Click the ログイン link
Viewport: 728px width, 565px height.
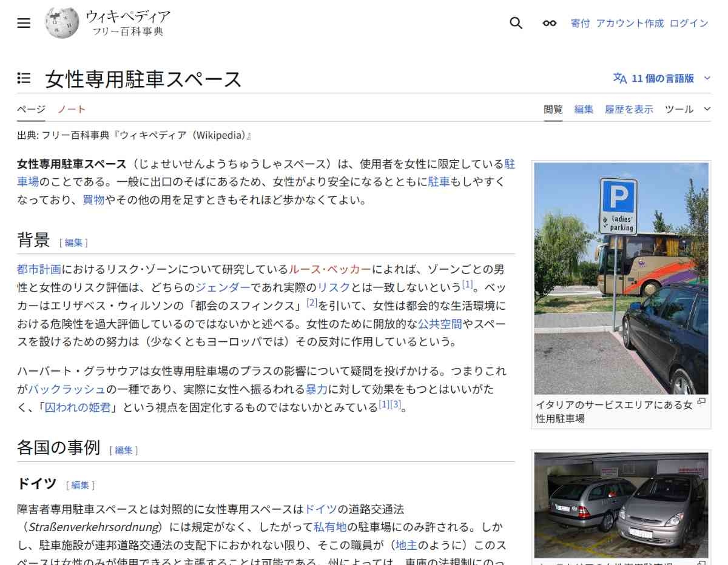(689, 23)
